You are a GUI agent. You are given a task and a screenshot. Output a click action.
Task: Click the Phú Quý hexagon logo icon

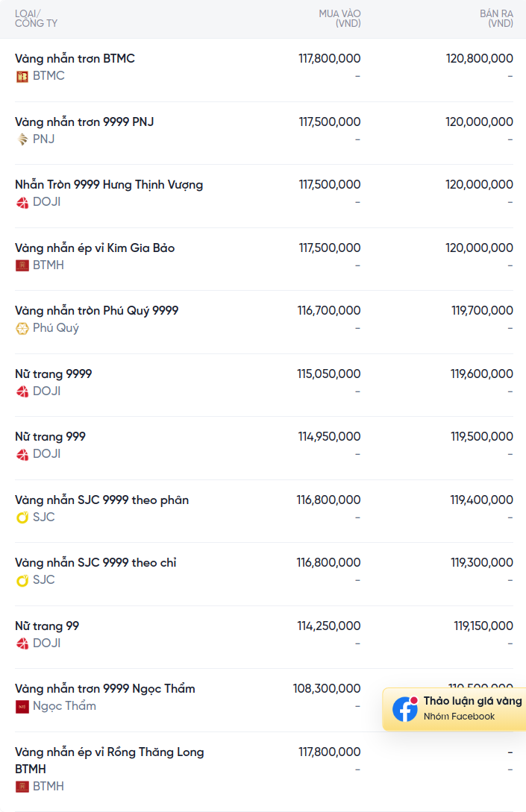22,328
